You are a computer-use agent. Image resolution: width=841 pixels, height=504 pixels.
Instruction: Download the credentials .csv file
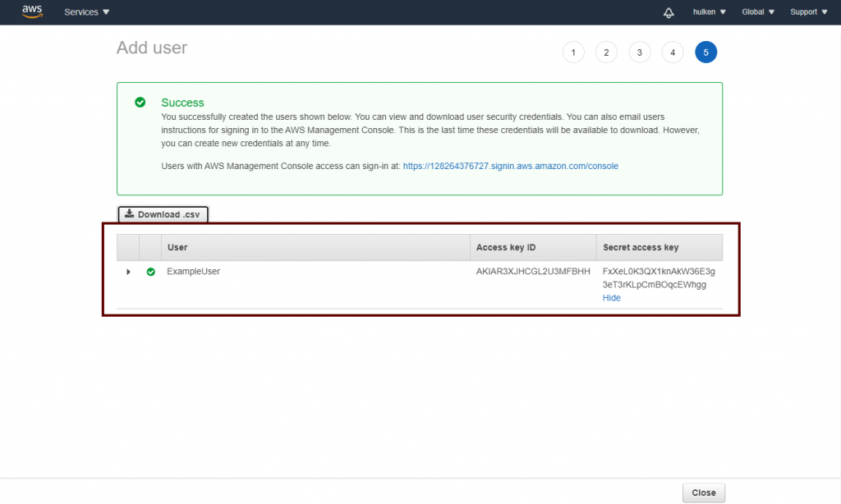163,214
